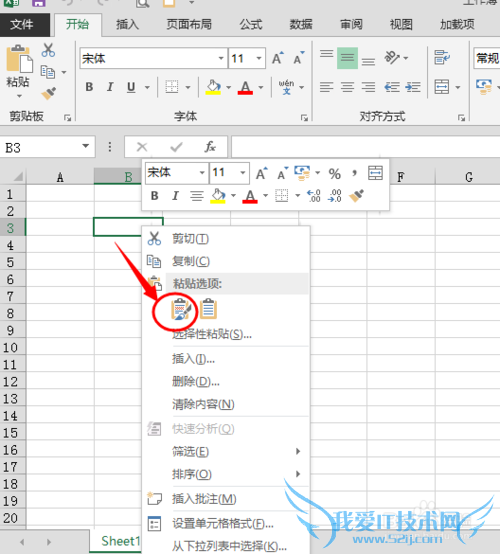Increase font size in ribbon
The width and height of the screenshot is (500, 554).
(278, 58)
